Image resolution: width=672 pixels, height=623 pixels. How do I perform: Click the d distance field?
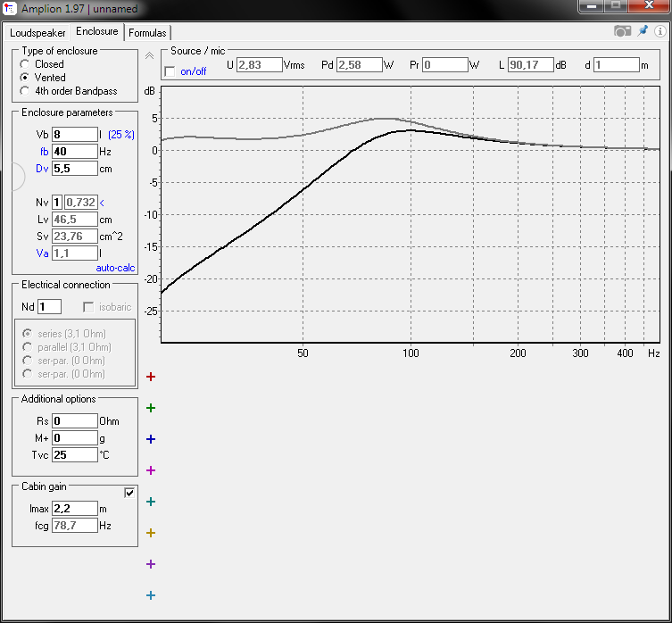pyautogui.click(x=617, y=65)
